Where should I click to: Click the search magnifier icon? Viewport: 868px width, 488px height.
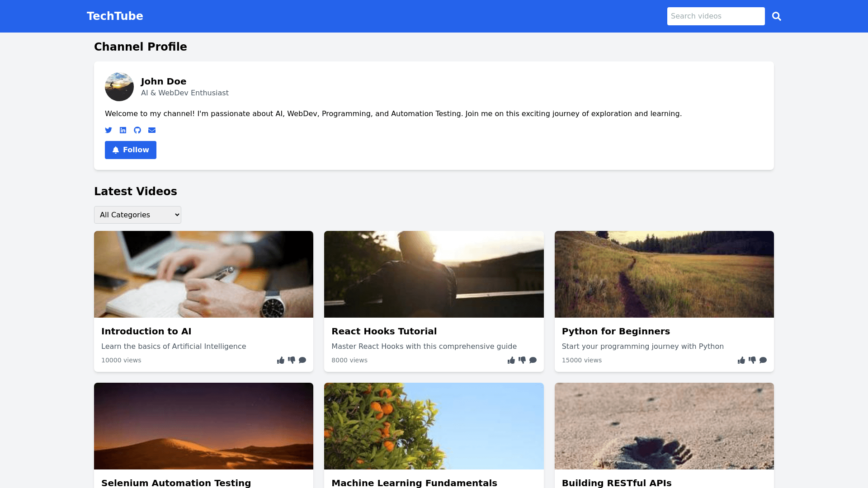776,16
